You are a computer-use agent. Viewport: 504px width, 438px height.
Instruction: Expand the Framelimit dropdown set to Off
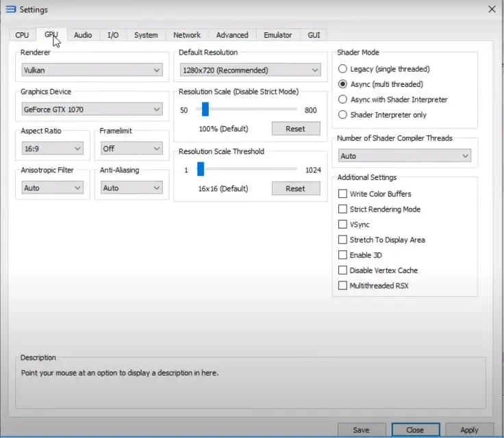click(x=131, y=149)
